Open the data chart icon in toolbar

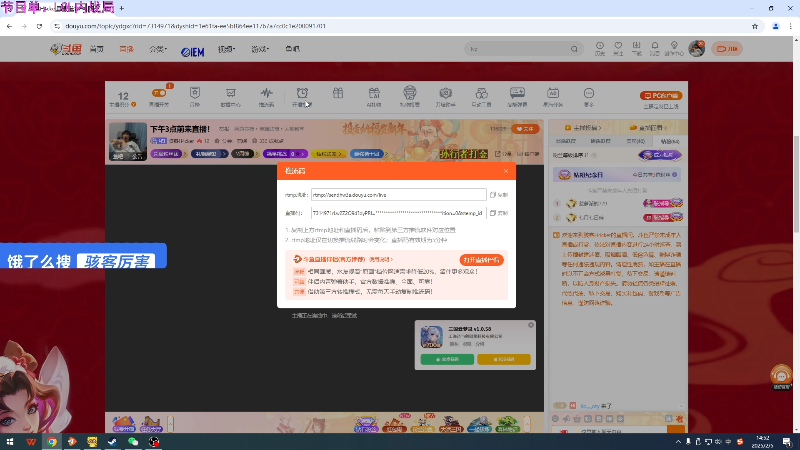click(x=231, y=93)
